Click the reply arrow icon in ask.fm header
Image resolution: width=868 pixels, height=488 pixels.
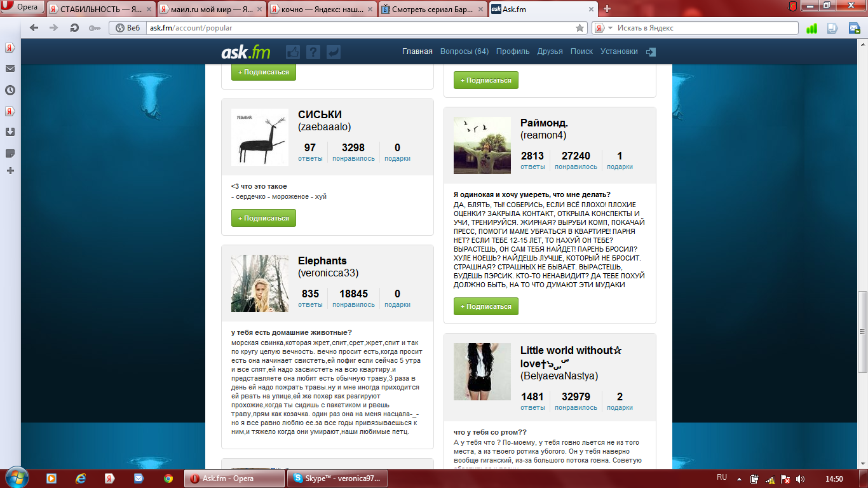click(334, 52)
